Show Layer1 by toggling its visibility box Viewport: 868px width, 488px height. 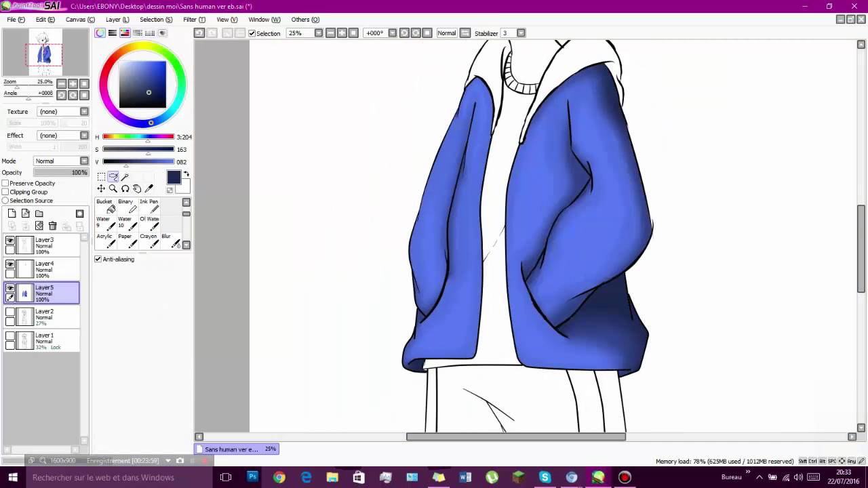pos(10,336)
